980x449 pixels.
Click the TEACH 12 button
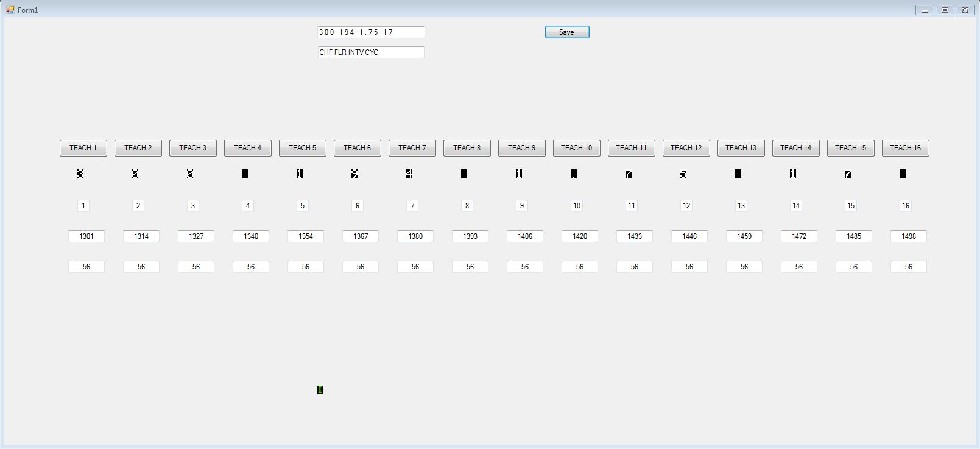[686, 148]
